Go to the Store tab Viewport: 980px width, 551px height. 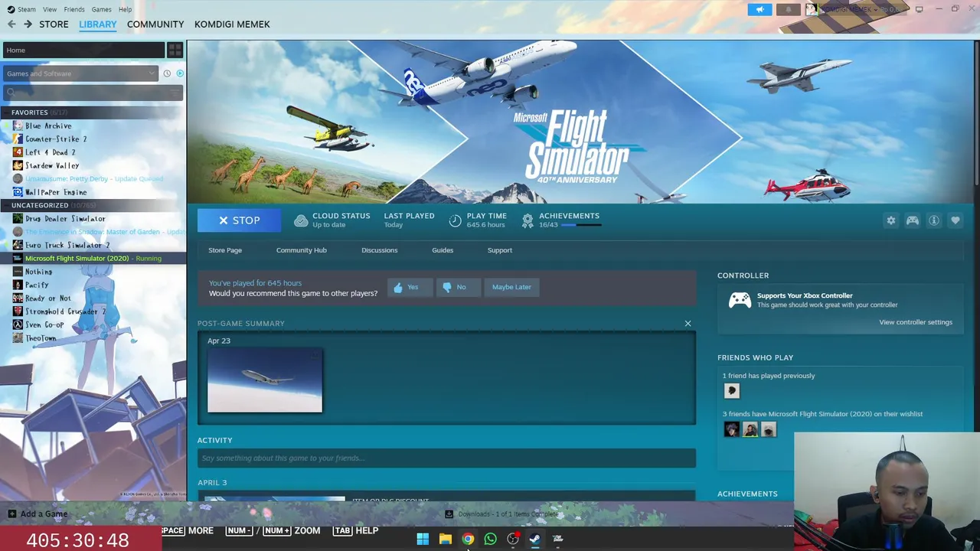[x=54, y=24]
